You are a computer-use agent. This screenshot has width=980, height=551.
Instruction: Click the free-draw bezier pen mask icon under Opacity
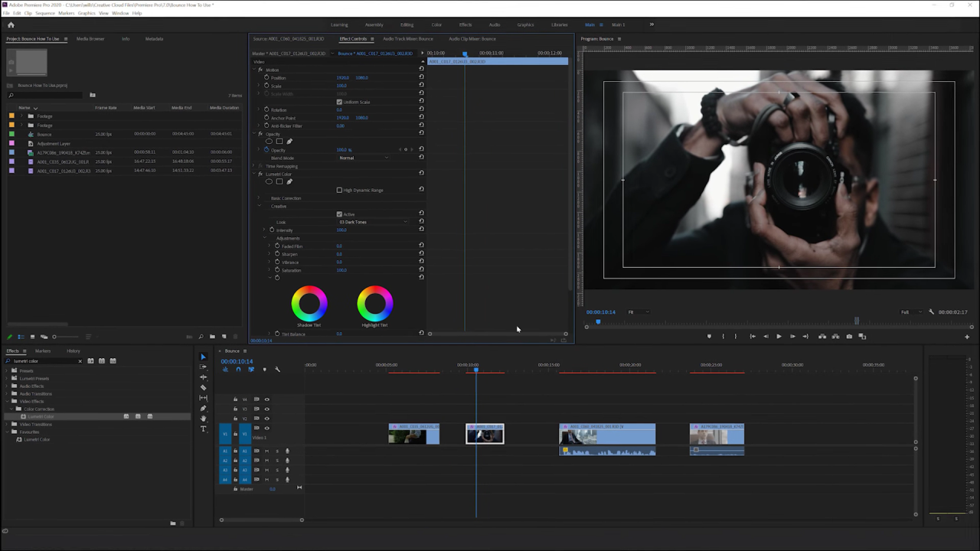click(289, 141)
